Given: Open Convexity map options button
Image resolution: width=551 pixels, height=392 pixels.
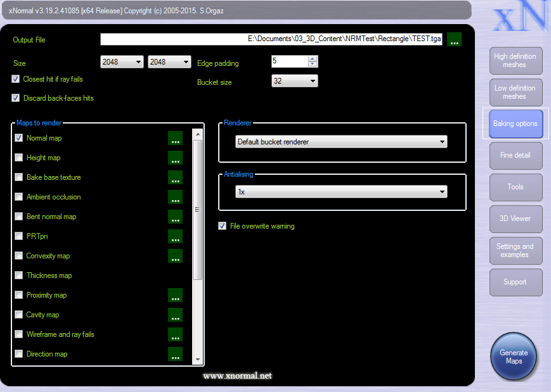Looking at the screenshot, I should point(175,256).
